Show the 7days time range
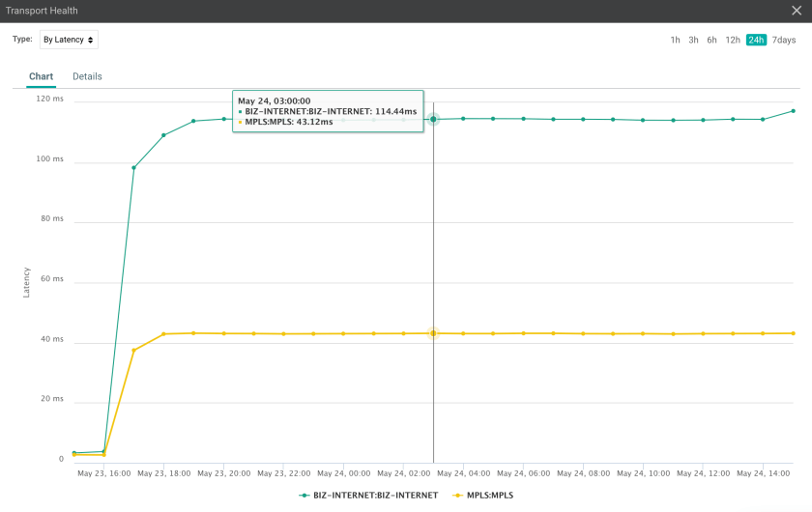The width and height of the screenshot is (812, 512). tap(784, 40)
